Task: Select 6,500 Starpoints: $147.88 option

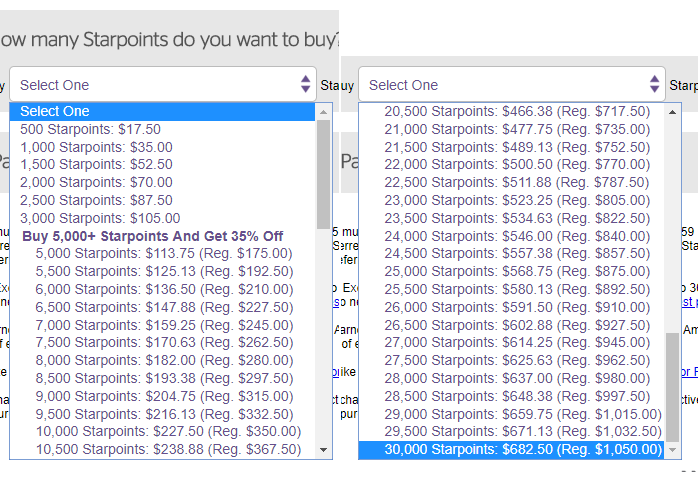Action: [x=162, y=307]
